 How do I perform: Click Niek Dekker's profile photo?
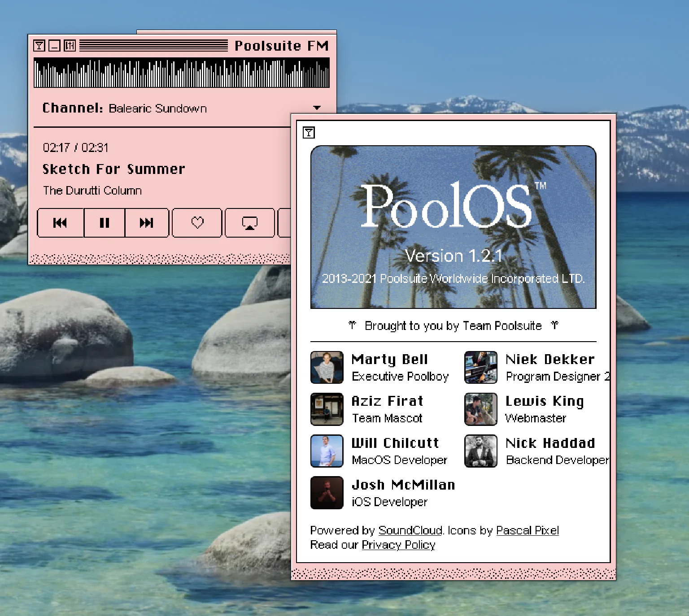click(481, 368)
